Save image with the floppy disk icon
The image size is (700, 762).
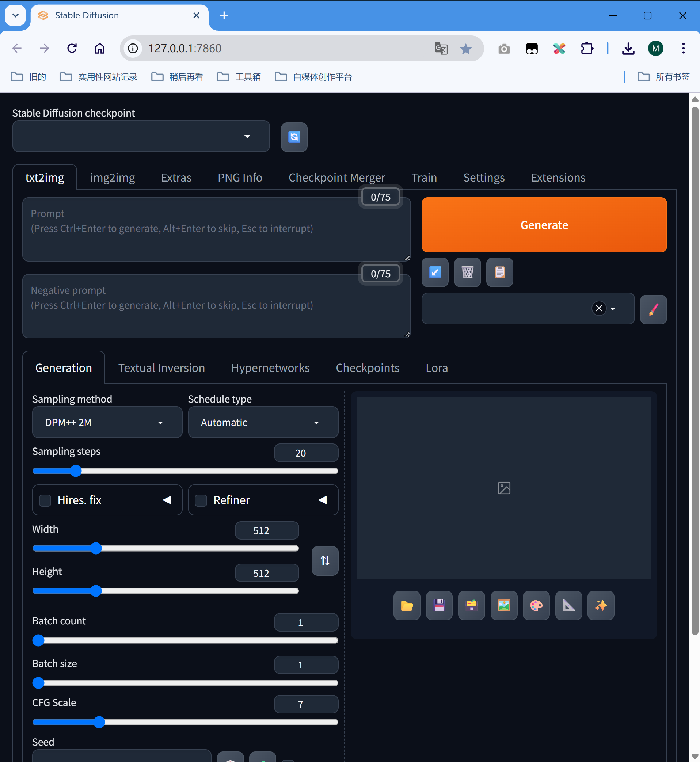439,606
